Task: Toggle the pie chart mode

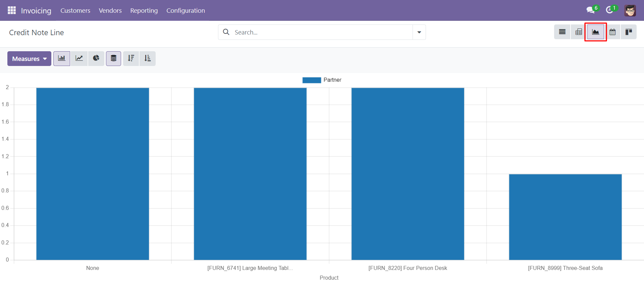Action: pos(96,59)
